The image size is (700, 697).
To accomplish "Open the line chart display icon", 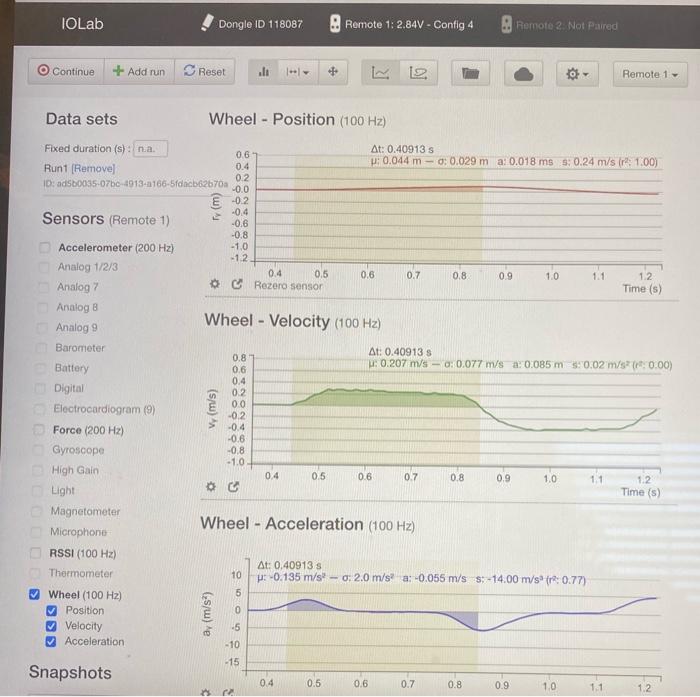I will pos(380,72).
